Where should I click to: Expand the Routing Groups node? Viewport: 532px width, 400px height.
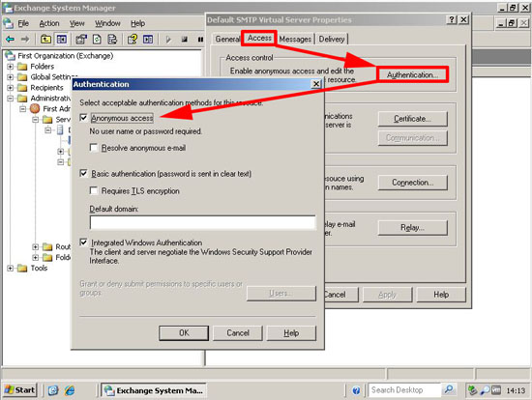[35, 246]
